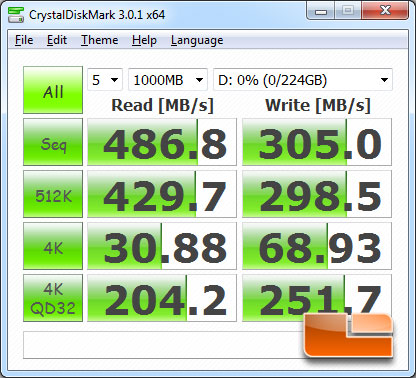Open the Help menu
This screenshot has width=416, height=378.
[144, 40]
